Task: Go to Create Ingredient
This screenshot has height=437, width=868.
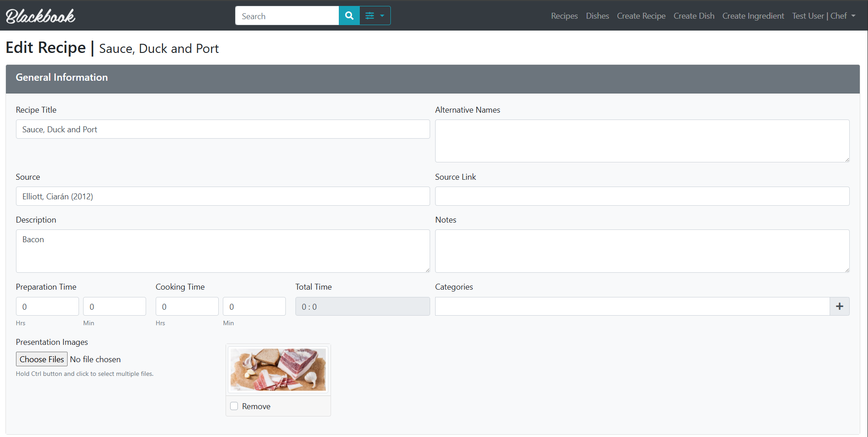Action: tap(753, 16)
